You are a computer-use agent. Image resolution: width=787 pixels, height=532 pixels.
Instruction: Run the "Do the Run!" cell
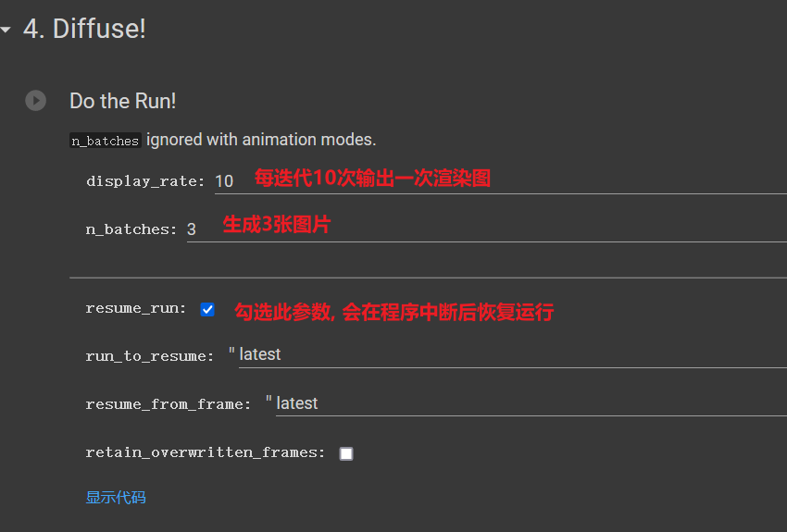[36, 101]
